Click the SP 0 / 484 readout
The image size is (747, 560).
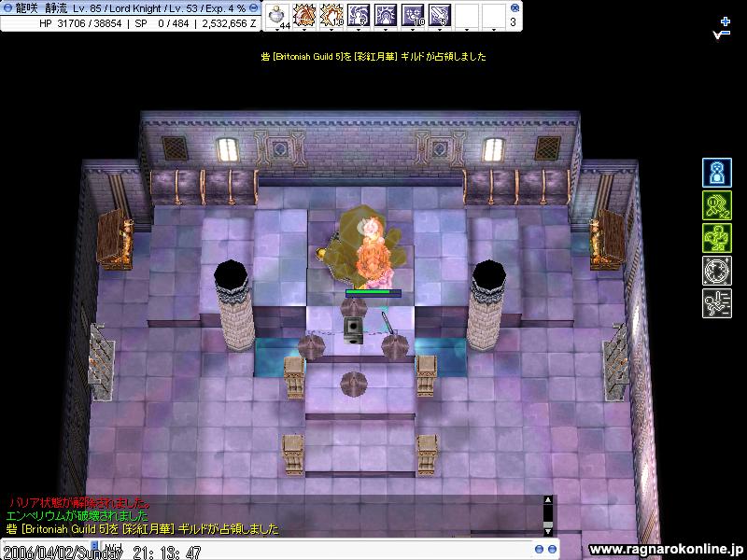162,23
